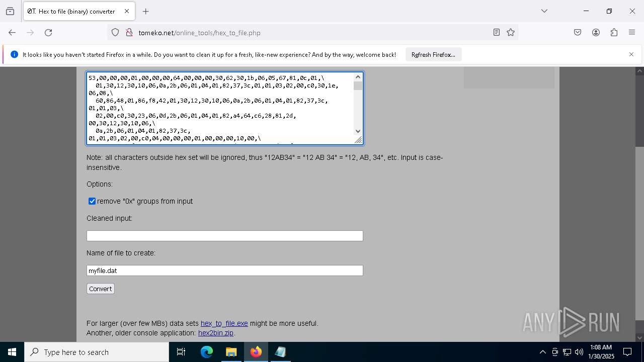Go back to previous page
The image size is (644, 362).
tap(12, 33)
